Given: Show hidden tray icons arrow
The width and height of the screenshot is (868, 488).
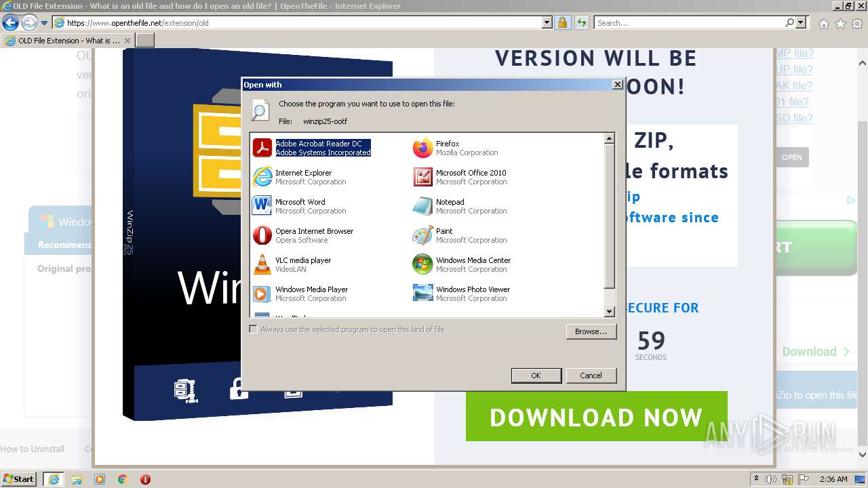Looking at the screenshot, I should (757, 479).
